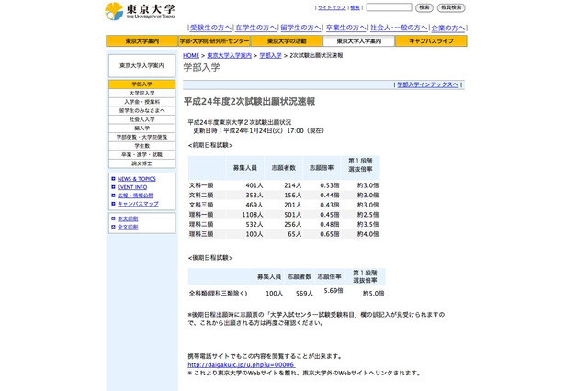The image size is (588, 391).
Task: Click the plus icon beside EVENT INFO
Action: (113, 187)
